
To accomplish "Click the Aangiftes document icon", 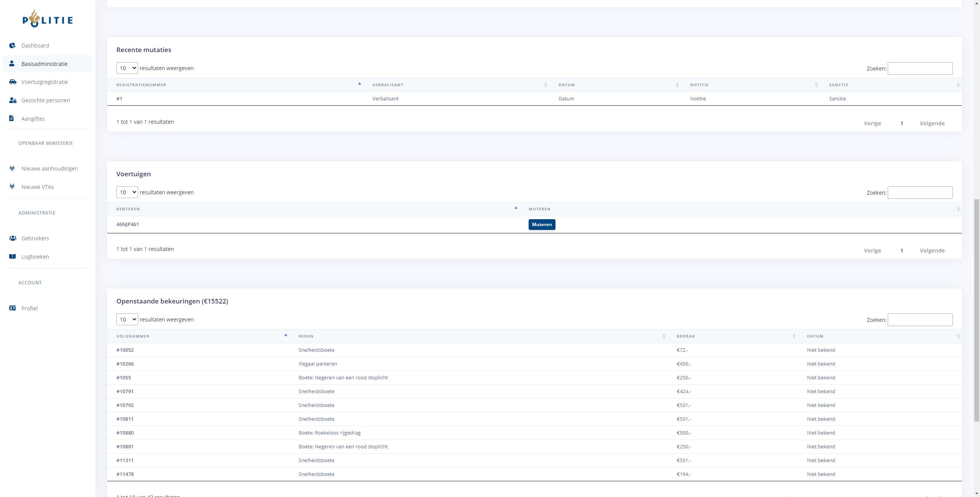I will point(11,118).
